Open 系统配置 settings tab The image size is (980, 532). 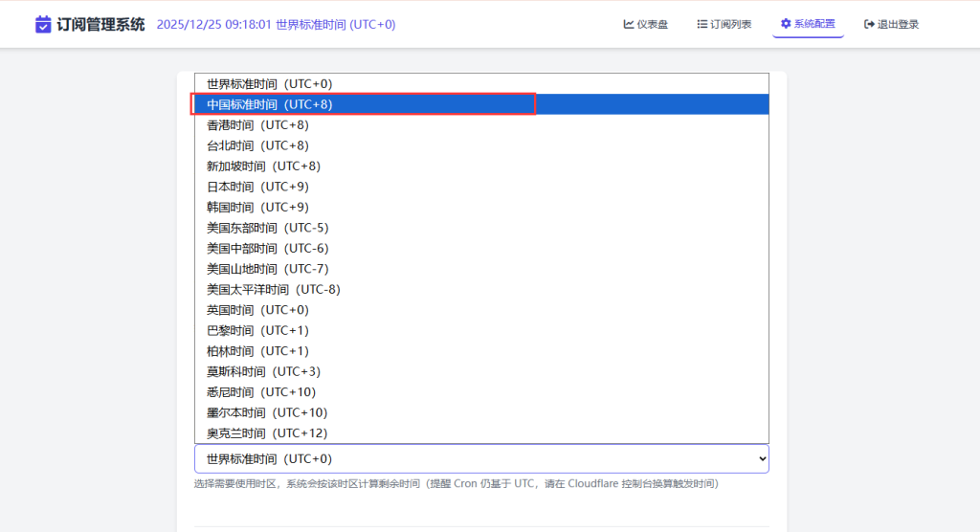808,24
